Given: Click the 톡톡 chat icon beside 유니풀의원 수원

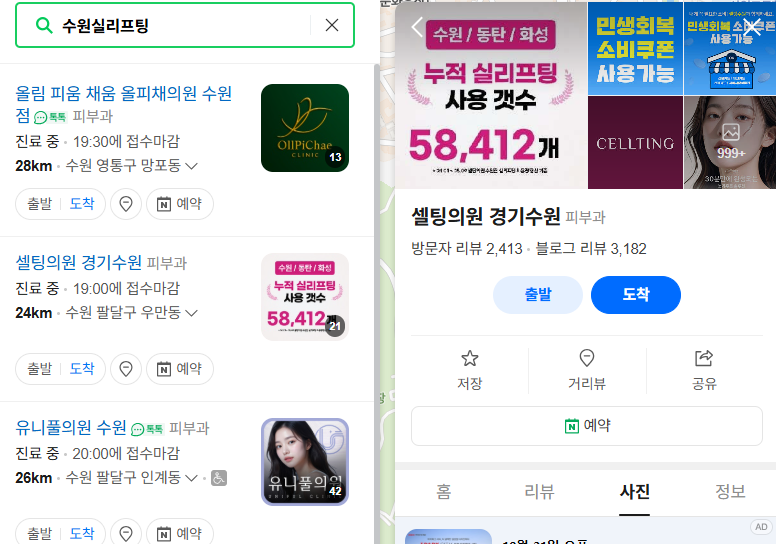Looking at the screenshot, I should (147, 429).
